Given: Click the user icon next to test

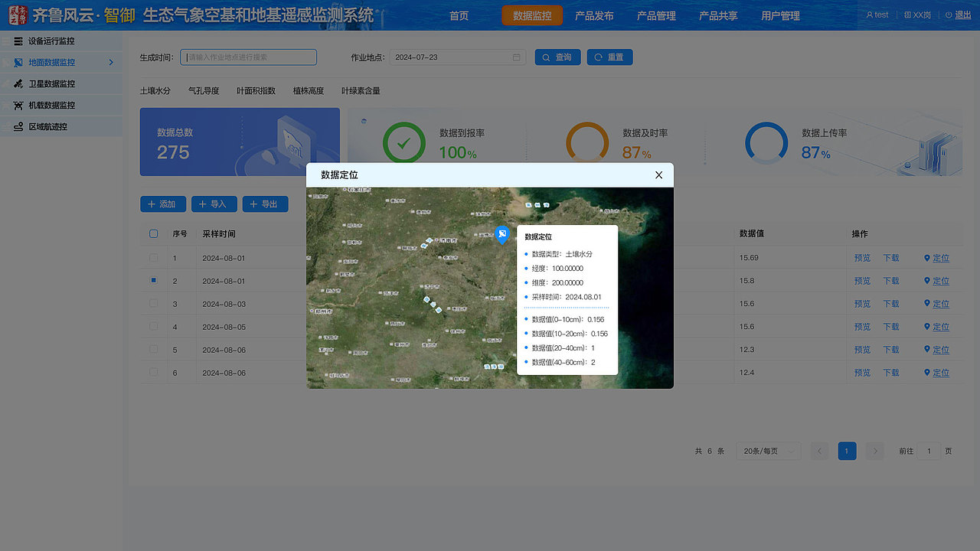Looking at the screenshot, I should [870, 15].
